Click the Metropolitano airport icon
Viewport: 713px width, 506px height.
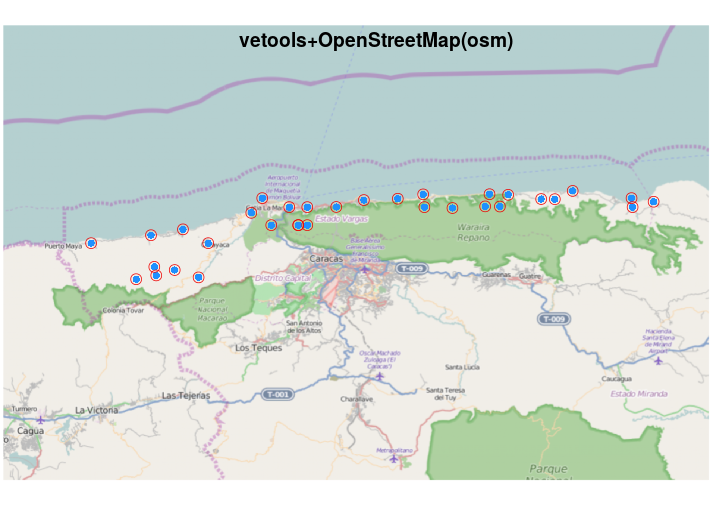click(393, 460)
